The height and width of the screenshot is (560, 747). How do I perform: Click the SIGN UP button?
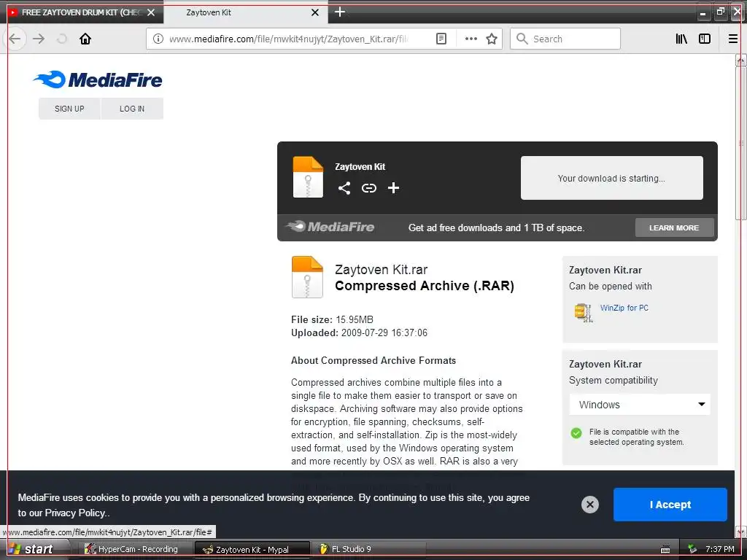[69, 109]
